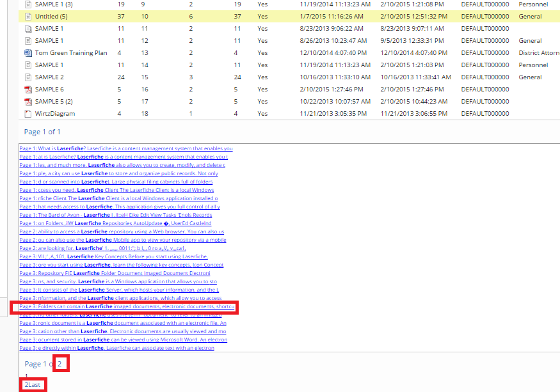
Task: Click creation date 12/10/2014 4:07:40 PM
Action: (333, 53)
